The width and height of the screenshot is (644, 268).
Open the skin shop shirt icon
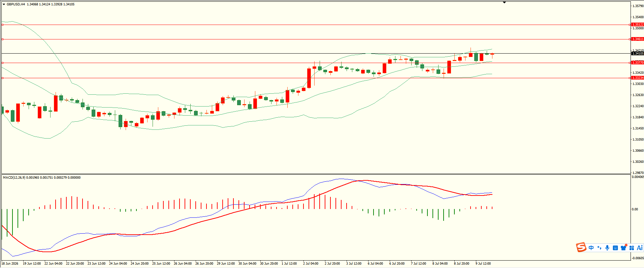tap(623, 248)
